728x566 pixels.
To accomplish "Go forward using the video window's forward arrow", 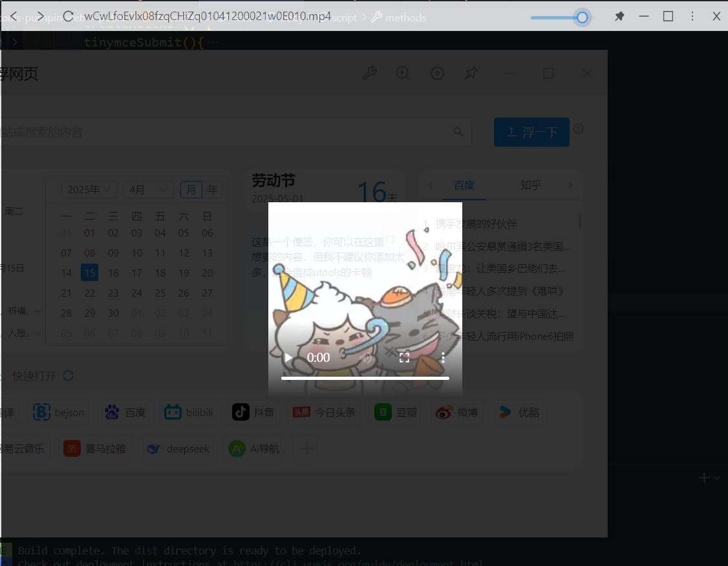I will [41, 17].
